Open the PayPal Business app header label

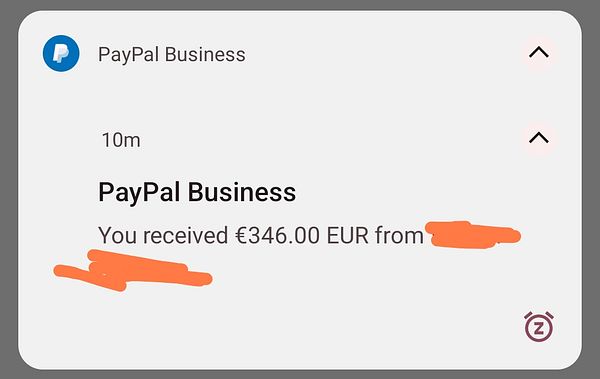coord(172,54)
